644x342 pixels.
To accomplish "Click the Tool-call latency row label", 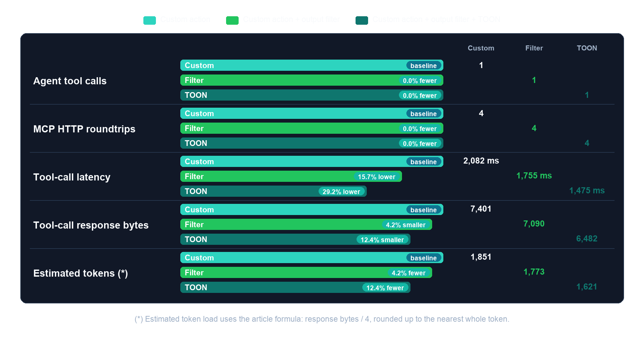I will click(x=72, y=177).
